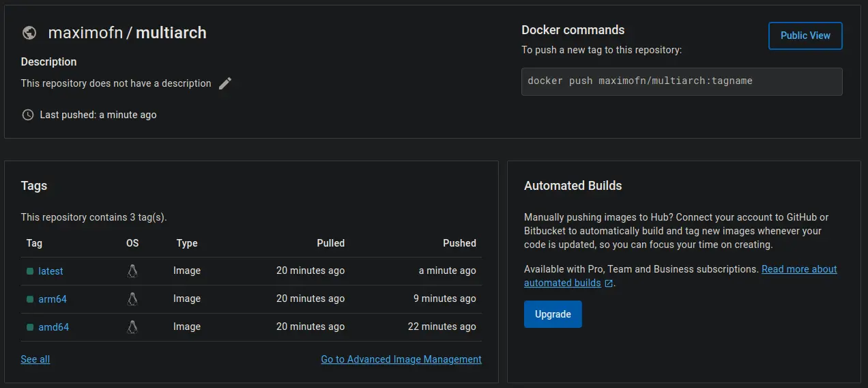Click the Description heading
This screenshot has width=868, height=388.
(x=48, y=61)
